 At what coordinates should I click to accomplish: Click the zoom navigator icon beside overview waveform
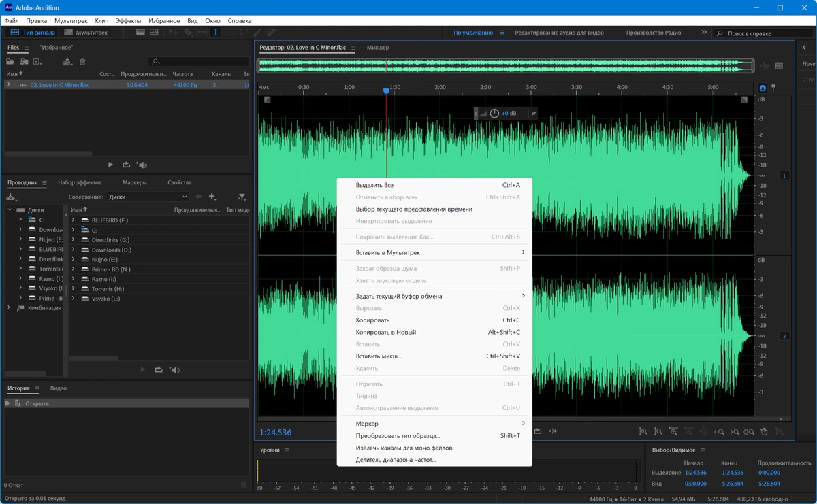[x=765, y=66]
